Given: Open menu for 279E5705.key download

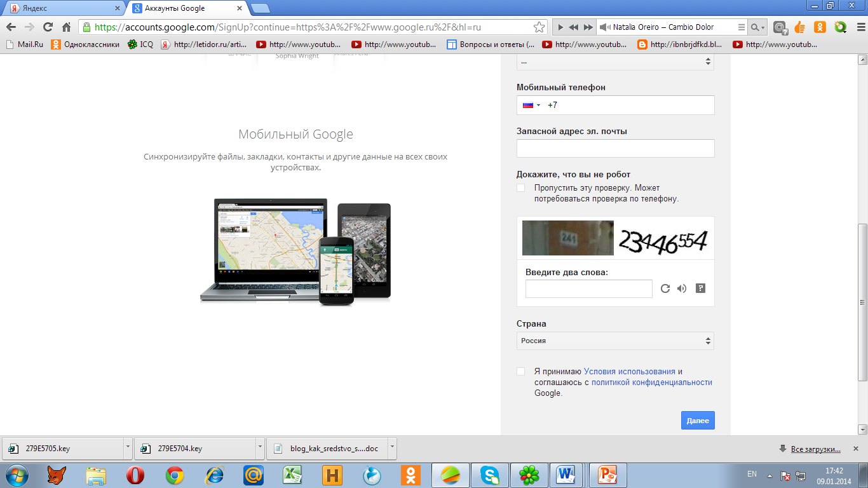Looking at the screenshot, I should (128, 447).
